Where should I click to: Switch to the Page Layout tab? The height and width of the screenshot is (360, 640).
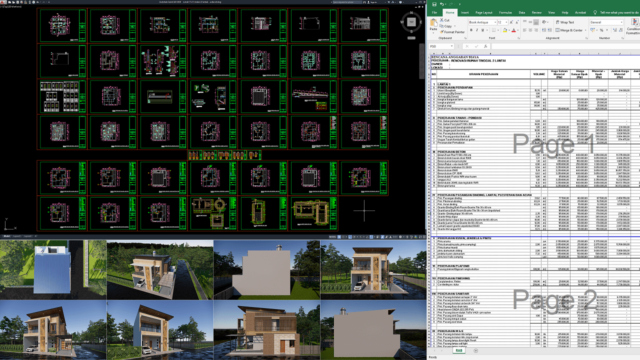pos(484,13)
